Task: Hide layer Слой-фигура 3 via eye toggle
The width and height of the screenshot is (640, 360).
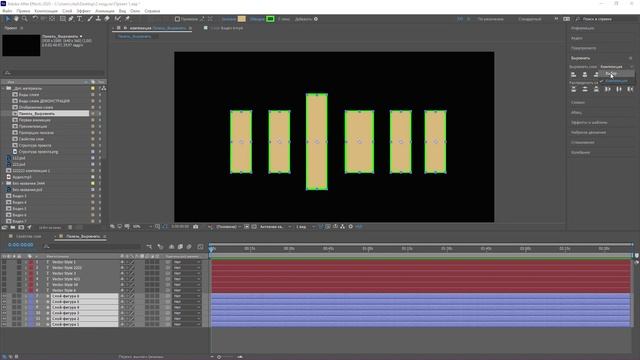Action: [x=4, y=313]
